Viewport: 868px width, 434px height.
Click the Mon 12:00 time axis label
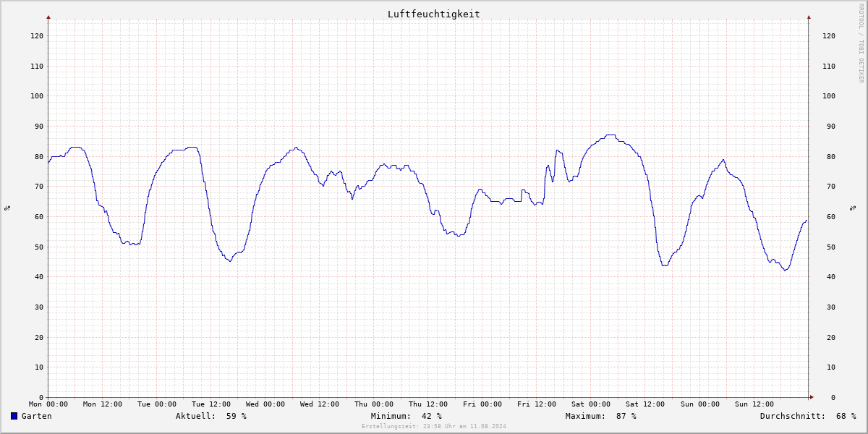pyautogui.click(x=103, y=404)
